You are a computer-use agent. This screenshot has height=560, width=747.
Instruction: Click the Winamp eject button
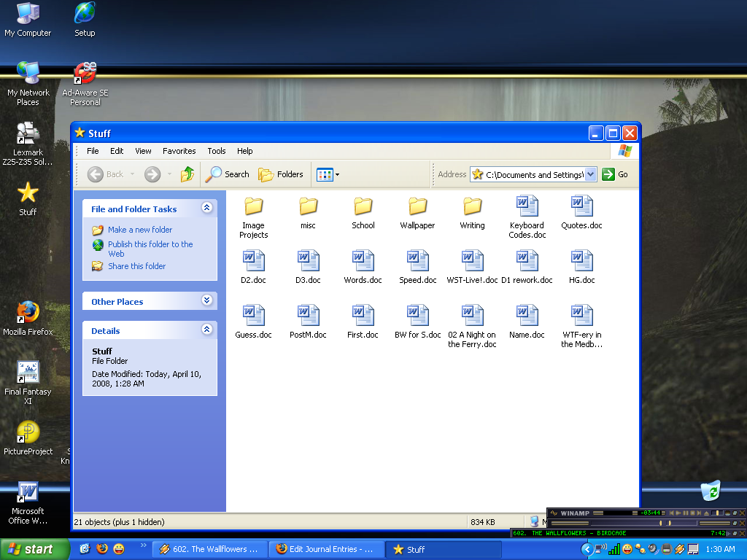click(x=707, y=513)
